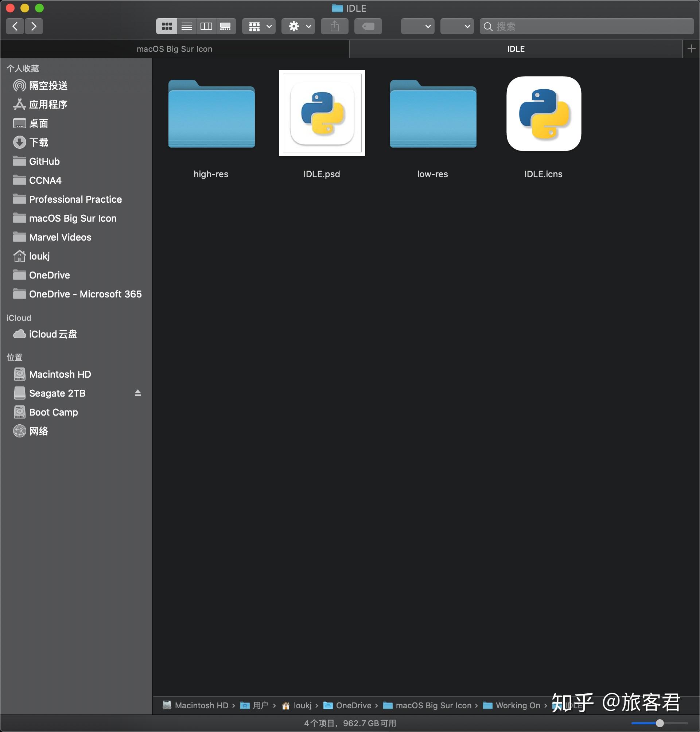Open the GitHub folder in sidebar
The image size is (700, 732).
[76, 161]
